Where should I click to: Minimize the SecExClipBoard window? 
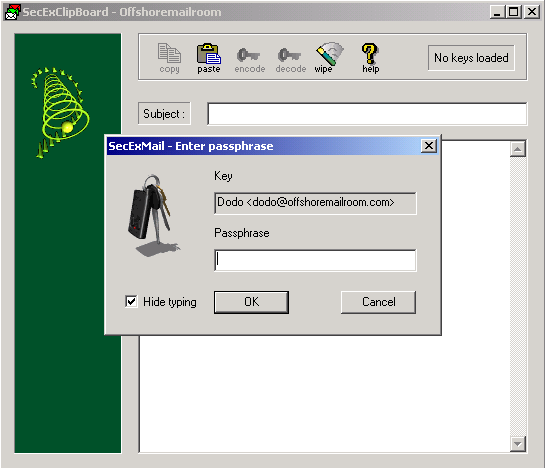point(497,12)
